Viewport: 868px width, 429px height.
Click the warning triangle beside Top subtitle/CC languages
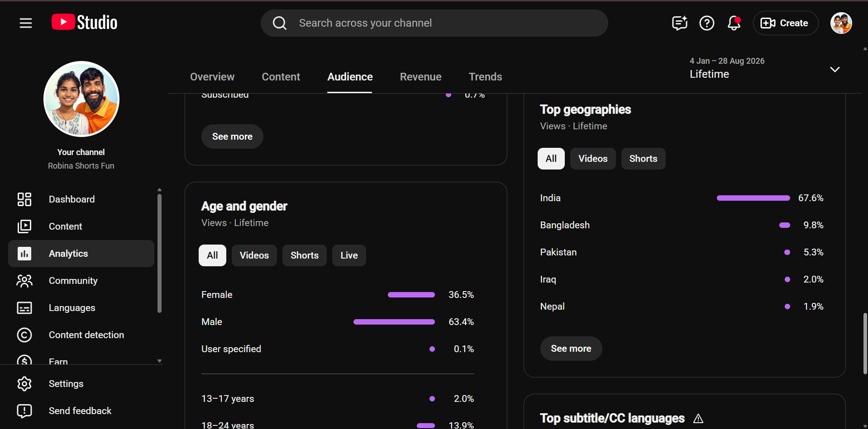[x=698, y=419]
